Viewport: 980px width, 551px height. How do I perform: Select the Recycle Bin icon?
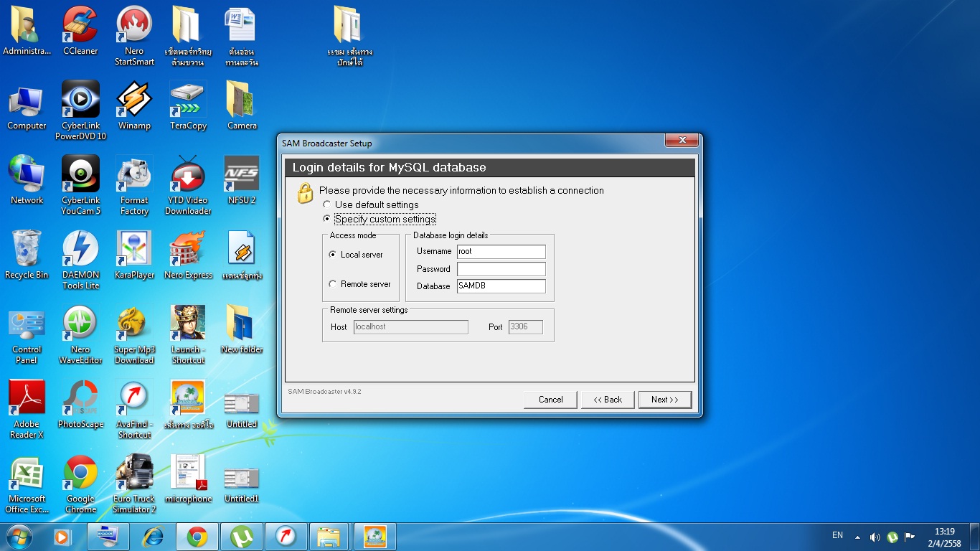[27, 255]
